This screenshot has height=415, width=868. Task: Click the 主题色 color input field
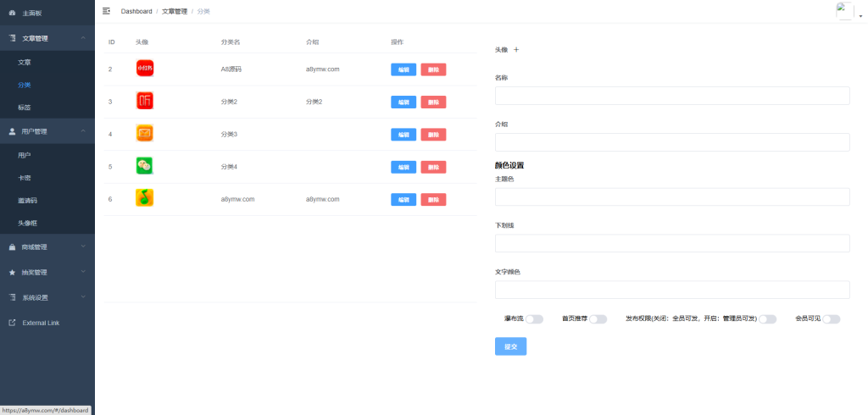click(x=672, y=197)
